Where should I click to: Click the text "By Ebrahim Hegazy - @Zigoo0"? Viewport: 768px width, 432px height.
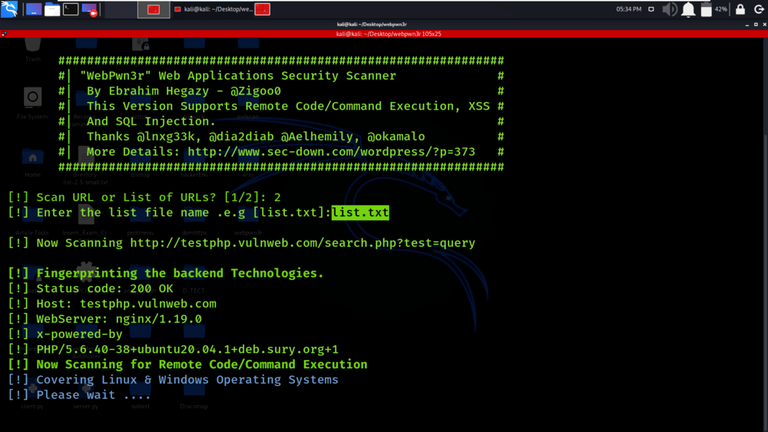pos(184,91)
